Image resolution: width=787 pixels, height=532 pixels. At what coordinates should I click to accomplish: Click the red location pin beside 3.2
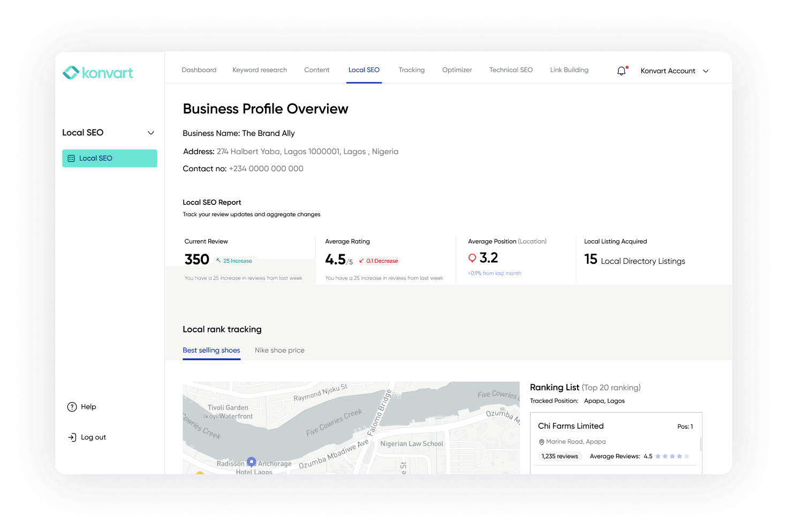pyautogui.click(x=472, y=257)
